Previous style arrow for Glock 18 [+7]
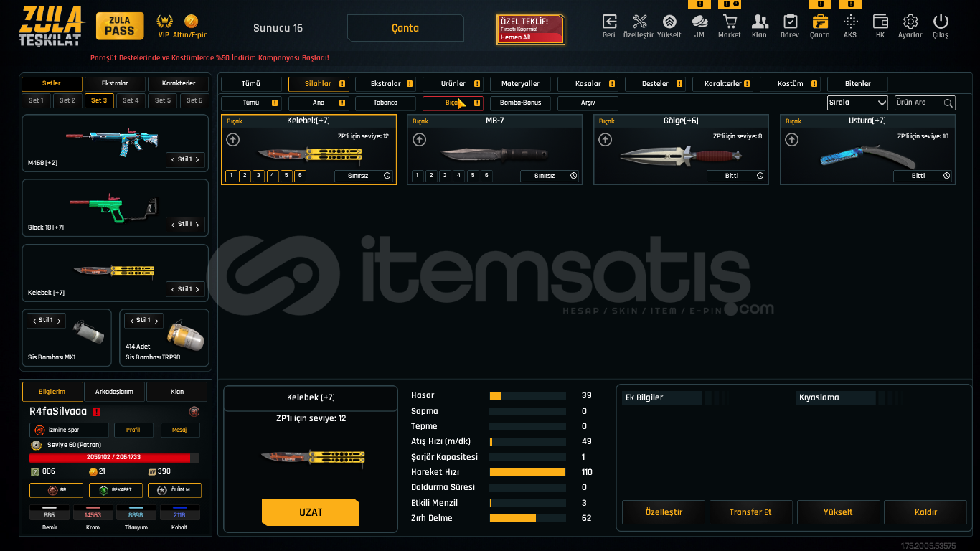Screen dimensions: 980x551 point(173,224)
